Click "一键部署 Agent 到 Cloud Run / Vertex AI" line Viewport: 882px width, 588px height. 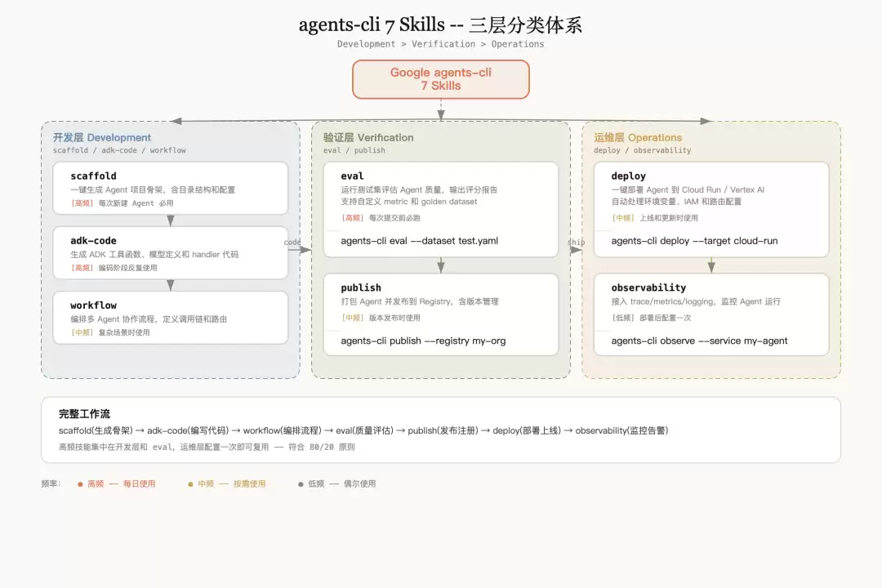pyautogui.click(x=688, y=189)
